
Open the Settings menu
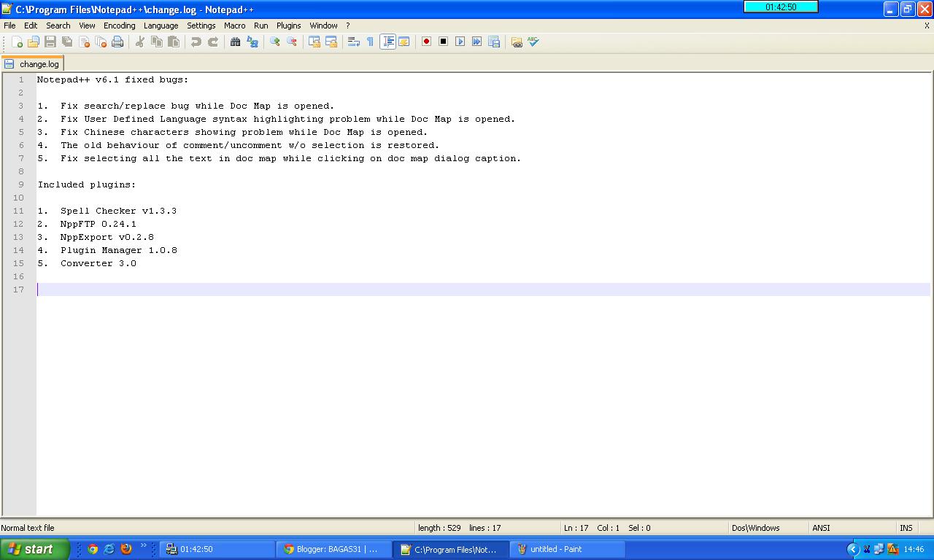[x=201, y=26]
